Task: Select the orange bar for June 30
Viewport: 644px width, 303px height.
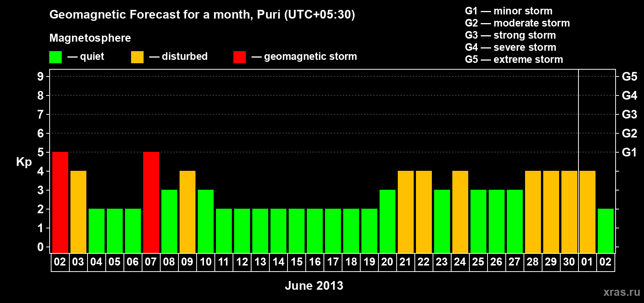Action: point(569,212)
